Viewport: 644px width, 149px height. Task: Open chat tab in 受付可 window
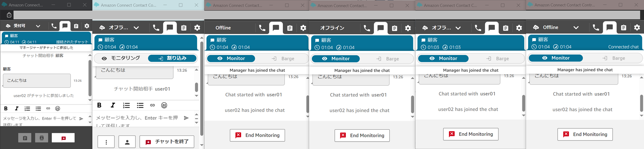point(65,26)
